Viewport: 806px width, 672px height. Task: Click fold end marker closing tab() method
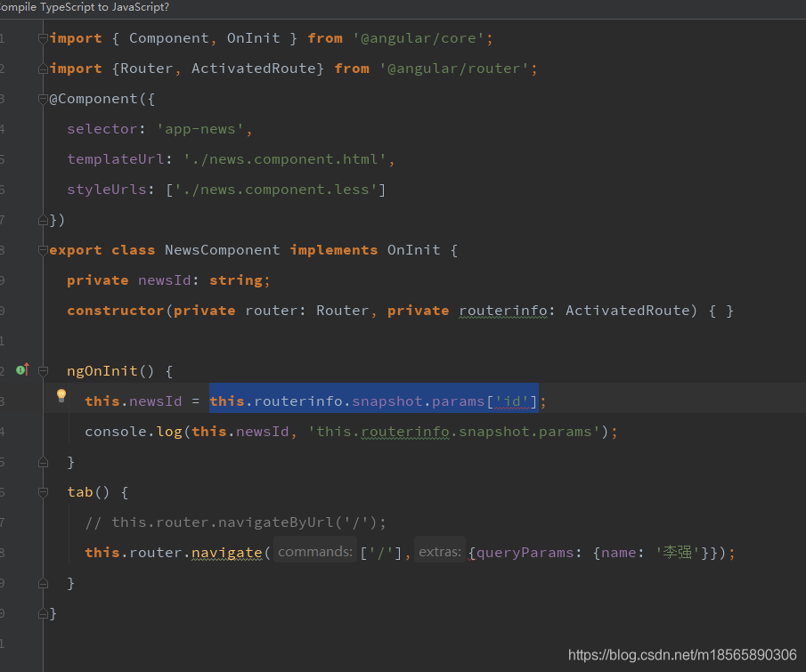43,583
